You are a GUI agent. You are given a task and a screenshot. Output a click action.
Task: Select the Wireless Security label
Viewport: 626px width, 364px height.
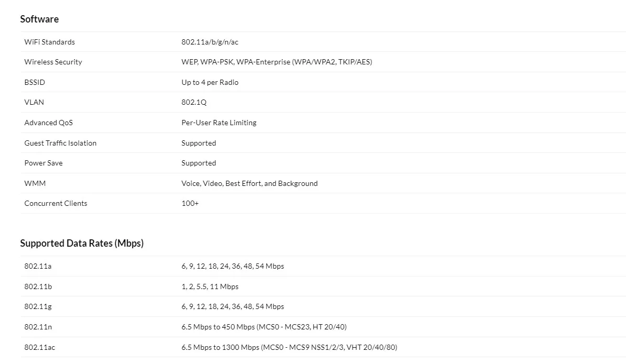click(53, 62)
